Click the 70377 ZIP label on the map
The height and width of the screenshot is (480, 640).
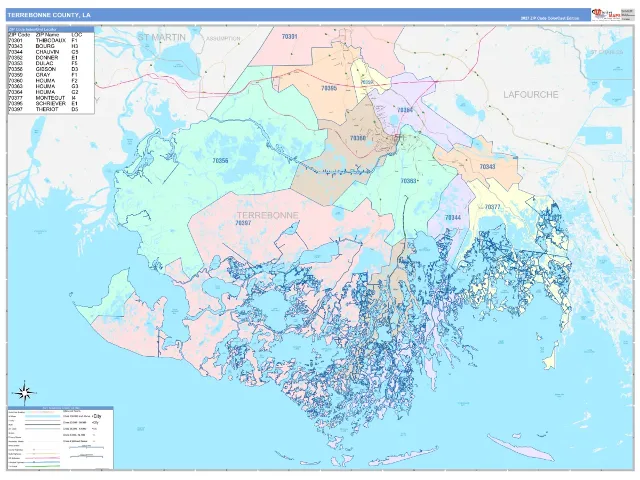pos(492,207)
